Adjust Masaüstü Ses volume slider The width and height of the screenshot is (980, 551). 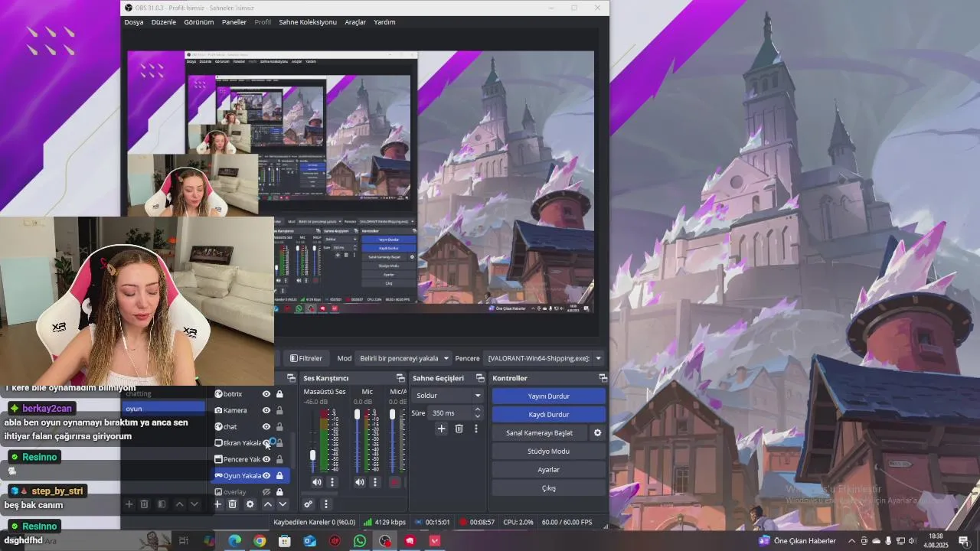click(312, 455)
